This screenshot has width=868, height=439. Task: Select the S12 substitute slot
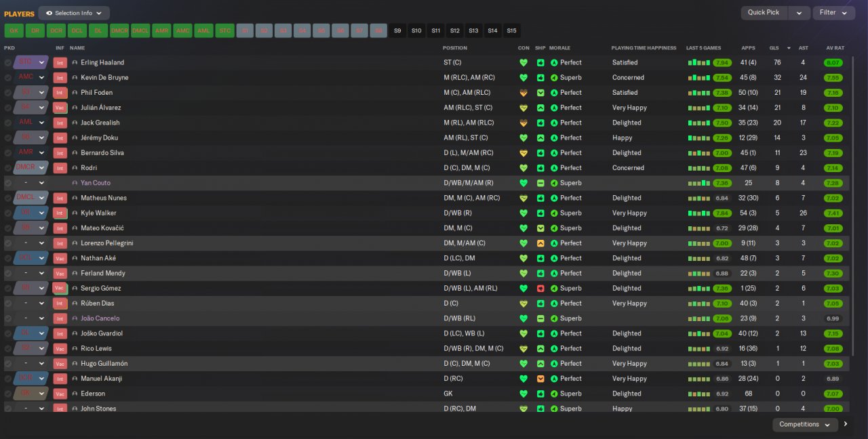click(454, 30)
